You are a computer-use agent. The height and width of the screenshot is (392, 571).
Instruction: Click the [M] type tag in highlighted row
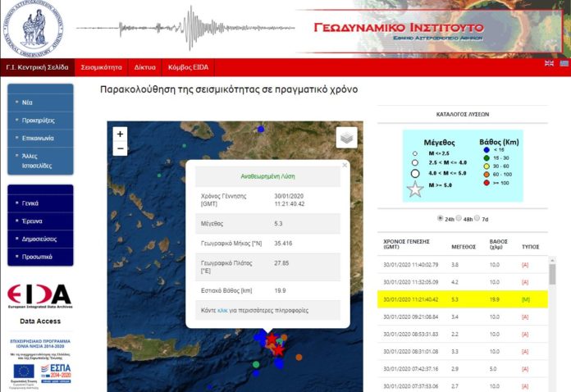coord(526,299)
